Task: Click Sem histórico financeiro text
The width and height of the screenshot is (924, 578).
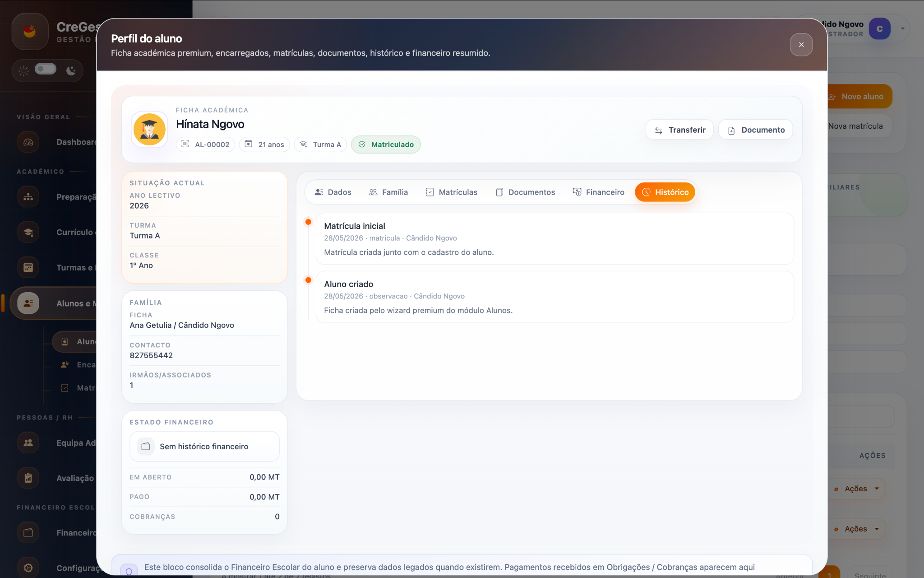Action: [x=204, y=447]
